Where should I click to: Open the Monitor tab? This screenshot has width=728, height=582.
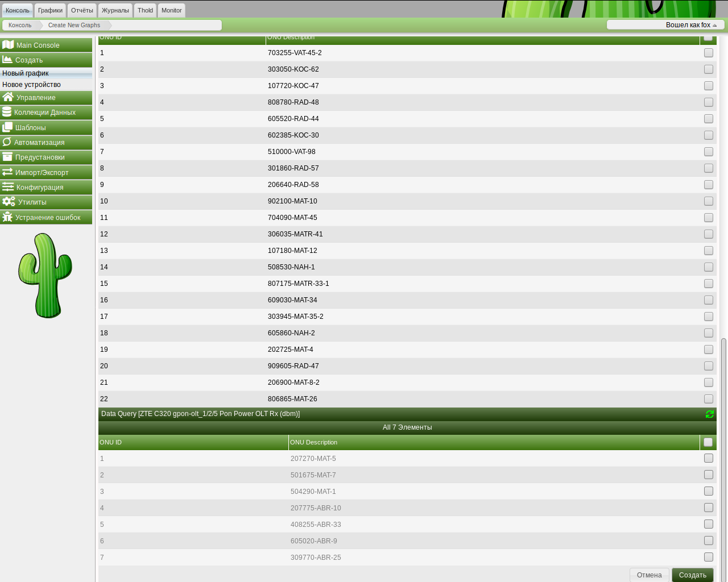[x=171, y=10]
